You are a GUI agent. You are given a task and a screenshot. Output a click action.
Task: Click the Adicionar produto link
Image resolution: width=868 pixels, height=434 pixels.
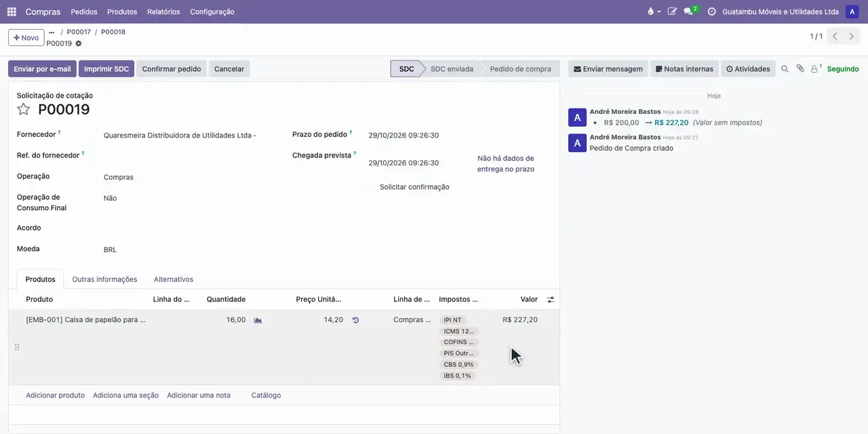(x=55, y=395)
